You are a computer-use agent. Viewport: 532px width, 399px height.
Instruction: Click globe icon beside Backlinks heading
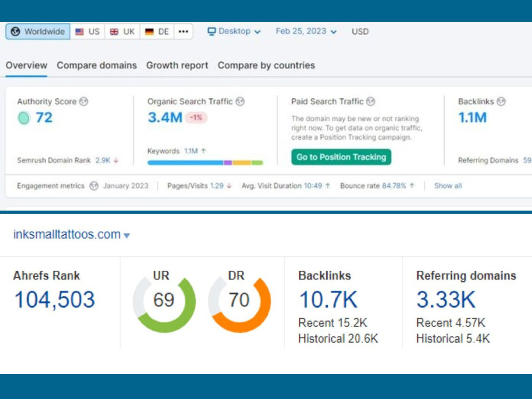tap(501, 102)
